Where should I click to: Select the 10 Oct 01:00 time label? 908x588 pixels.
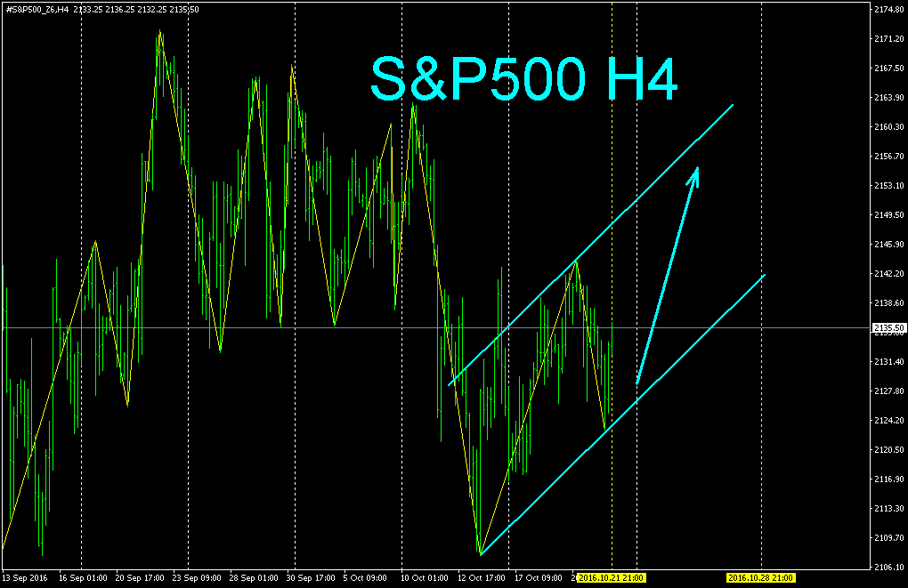coord(425,577)
